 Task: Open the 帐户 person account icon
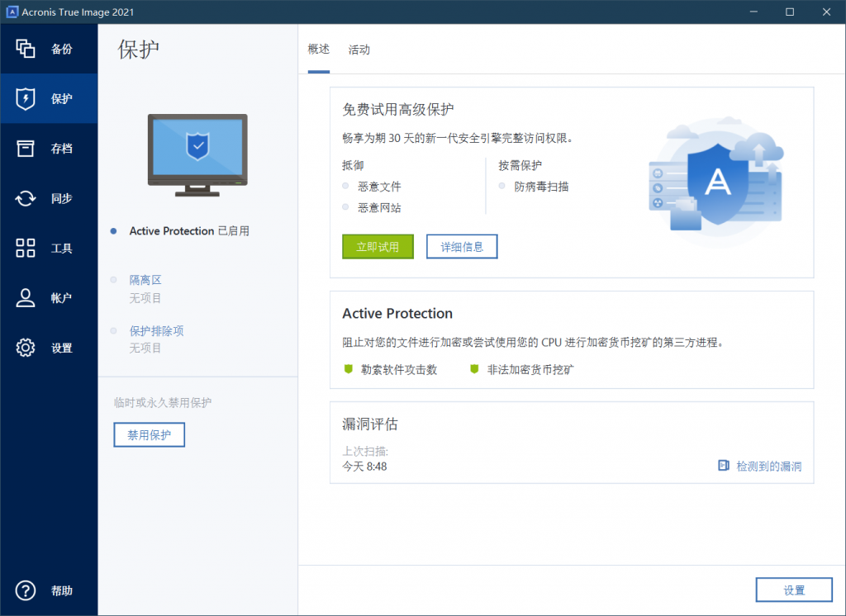(25, 298)
